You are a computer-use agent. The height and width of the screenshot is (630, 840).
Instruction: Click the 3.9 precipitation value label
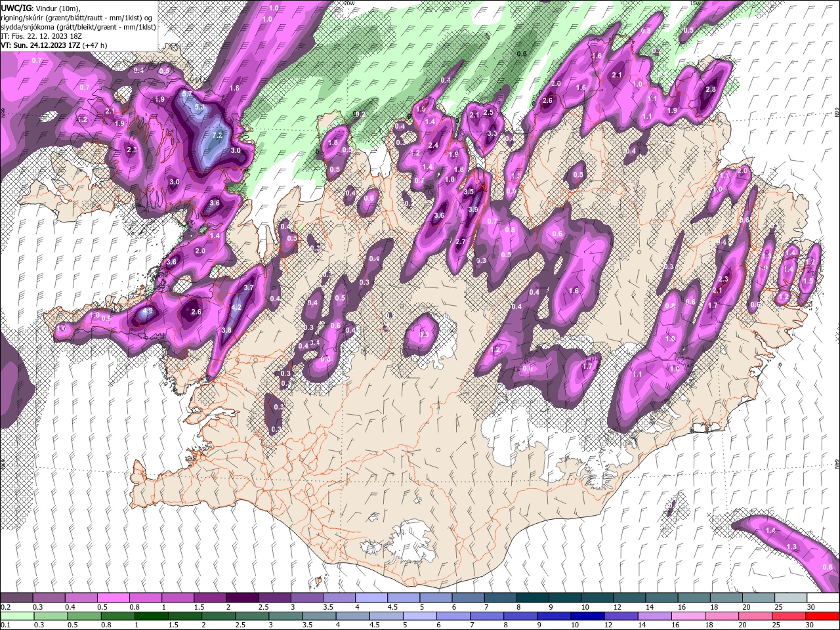coord(473,209)
